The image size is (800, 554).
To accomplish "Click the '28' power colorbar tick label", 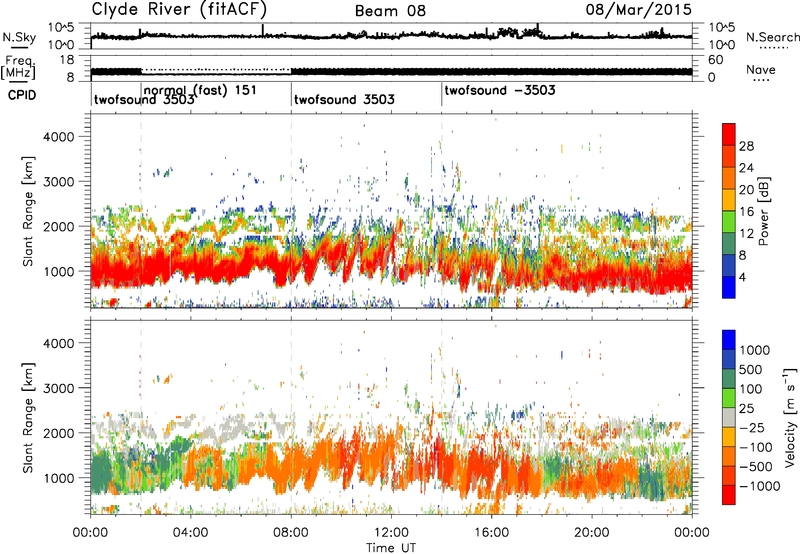I will (746, 146).
